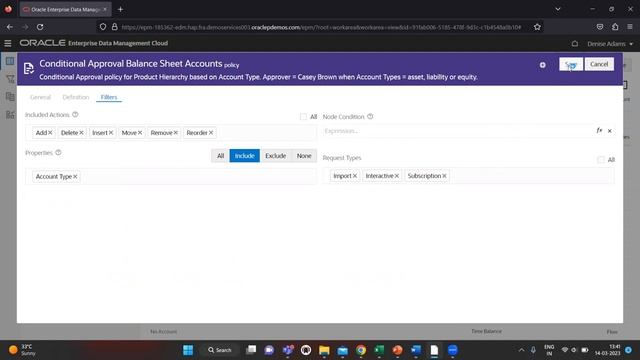Open Google Chrome from taskbar
This screenshot has width=640, height=360.
click(x=361, y=350)
